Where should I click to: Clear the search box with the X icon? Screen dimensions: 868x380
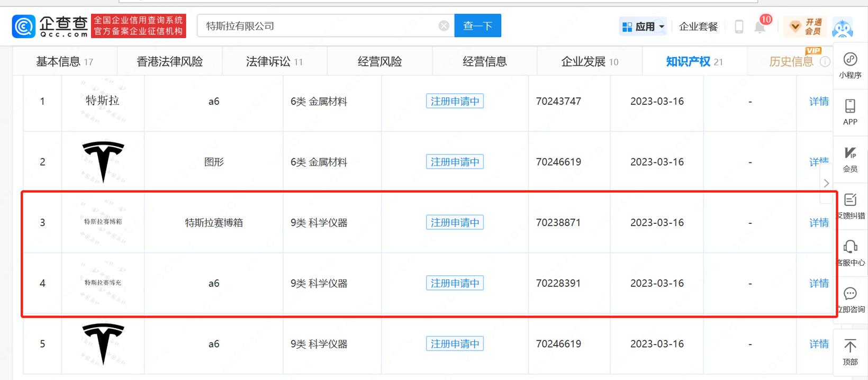[444, 26]
